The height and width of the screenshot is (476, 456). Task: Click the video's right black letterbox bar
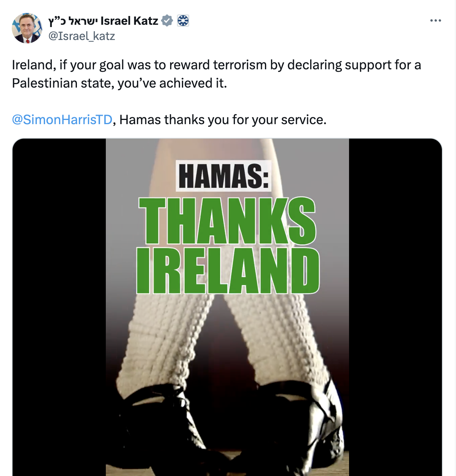tap(395, 305)
